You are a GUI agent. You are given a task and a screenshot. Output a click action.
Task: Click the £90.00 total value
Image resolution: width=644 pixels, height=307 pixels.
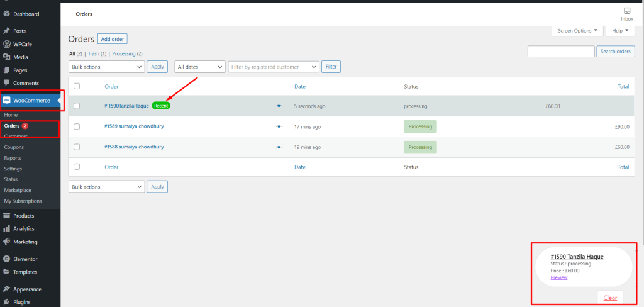pos(622,126)
